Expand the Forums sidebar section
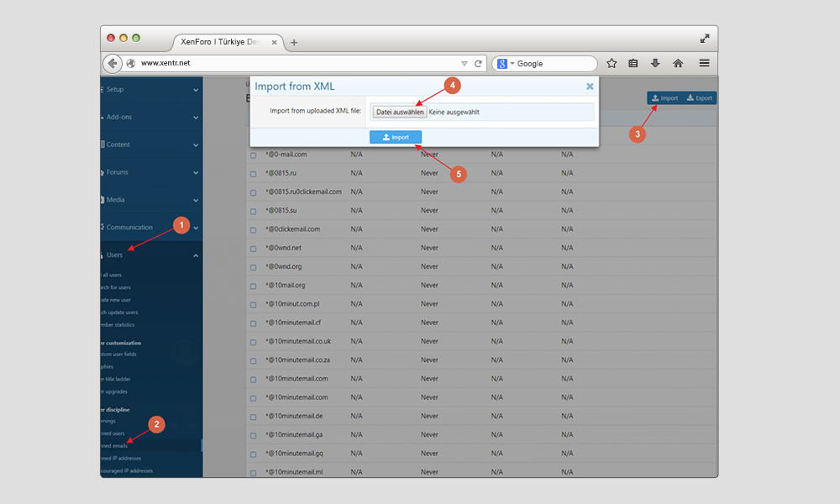This screenshot has width=840, height=504. (196, 172)
